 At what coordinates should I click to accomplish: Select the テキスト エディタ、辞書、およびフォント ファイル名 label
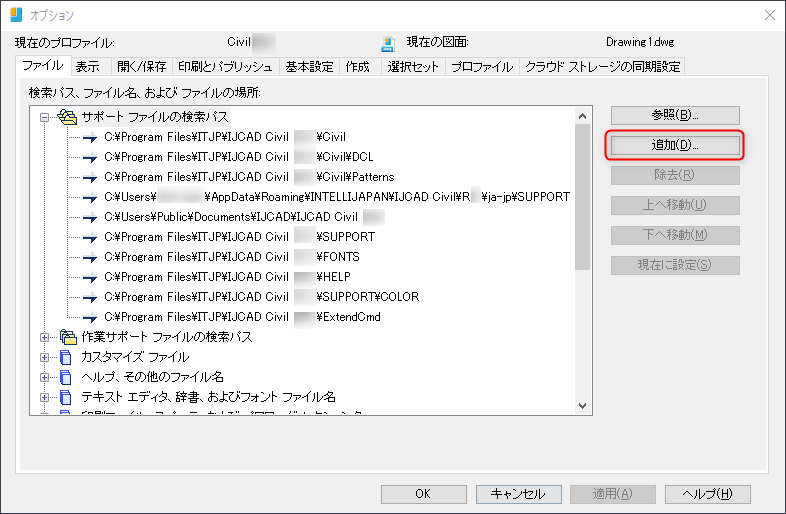coord(209,397)
